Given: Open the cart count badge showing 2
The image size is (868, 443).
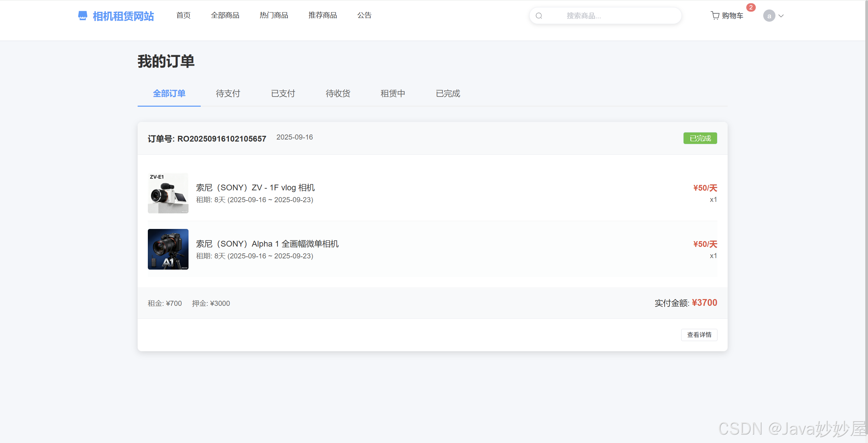Looking at the screenshot, I should coord(751,7).
